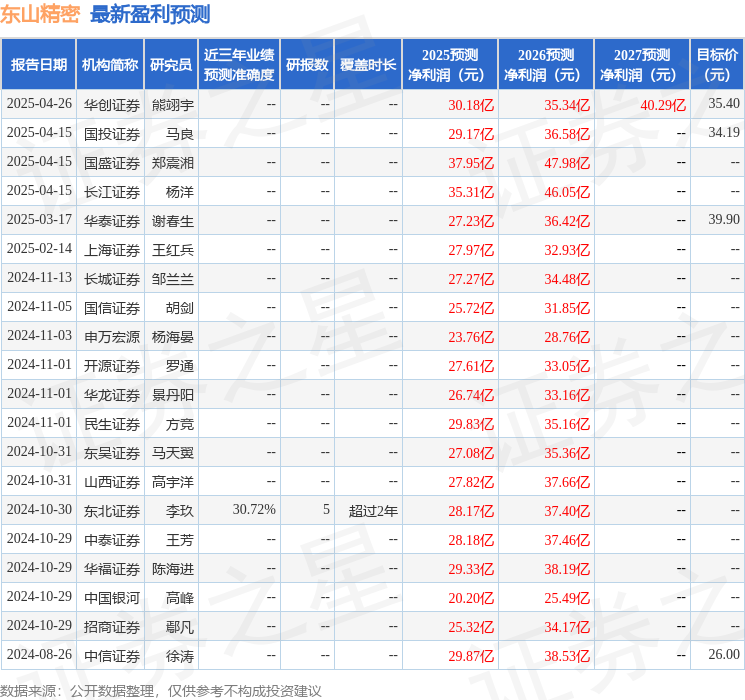Image resolution: width=745 pixels, height=700 pixels.
Task: Click 东吴证券 institution cell
Action: tap(112, 453)
